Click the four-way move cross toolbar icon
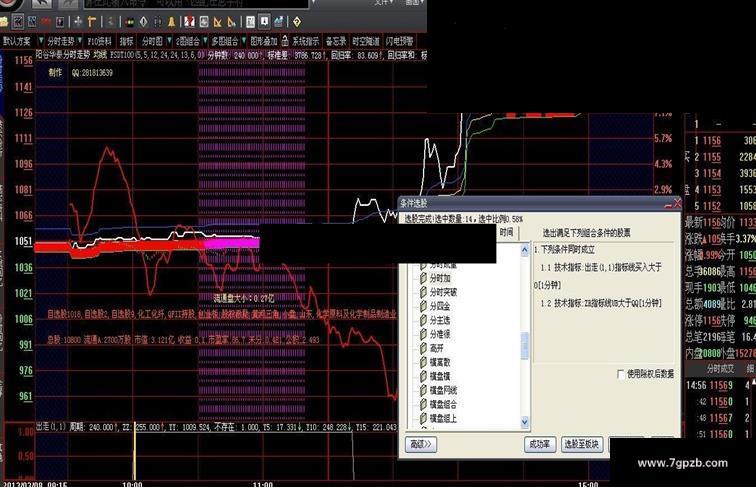This screenshot has width=756, height=487. [78, 22]
